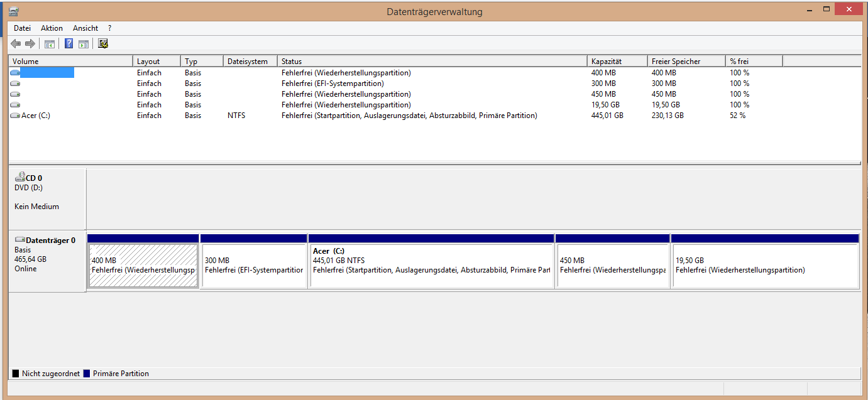Click the NTFS file system cell
The width and height of the screenshot is (868, 400).
237,116
